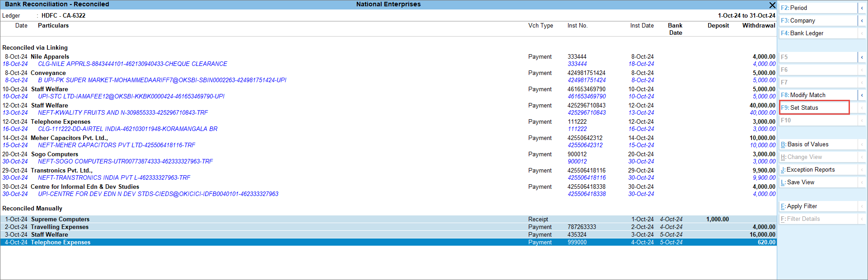Open B: Basis of Values
This screenshot has width=868, height=280.
818,145
